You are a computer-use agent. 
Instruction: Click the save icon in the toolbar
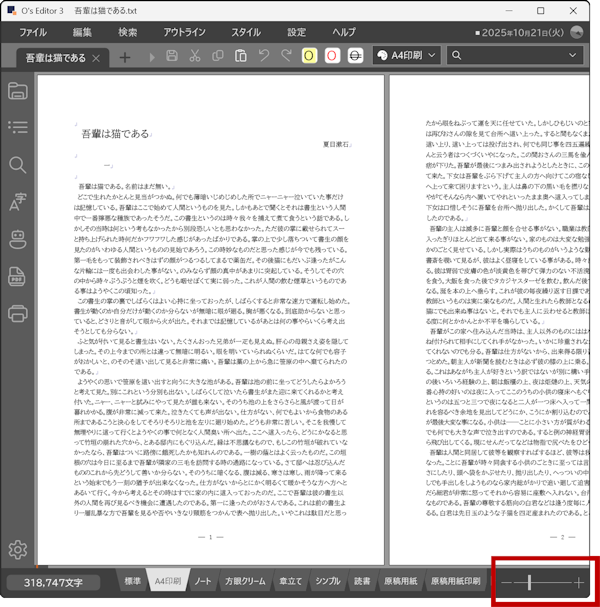point(172,57)
